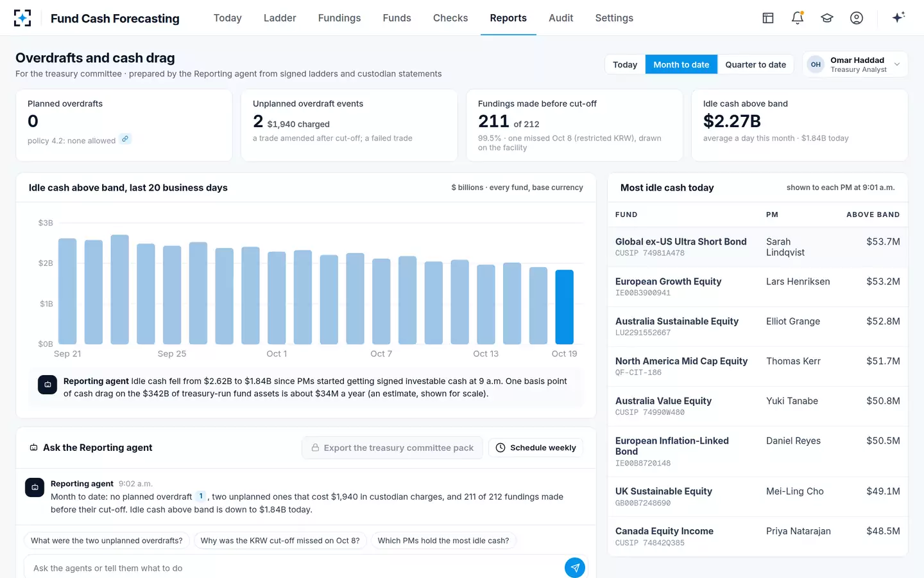Click the Reporting agent avatar at 9:02 a.m. message
924x578 pixels.
tap(35, 487)
